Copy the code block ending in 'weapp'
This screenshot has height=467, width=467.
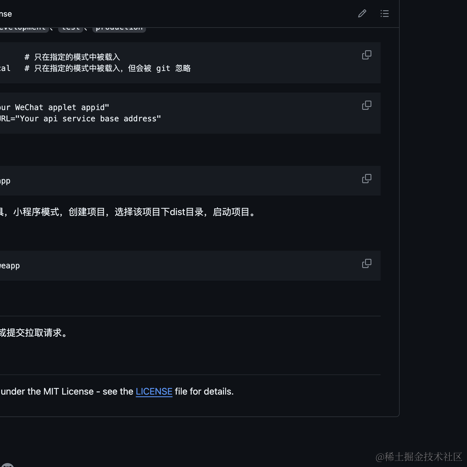[x=367, y=264]
